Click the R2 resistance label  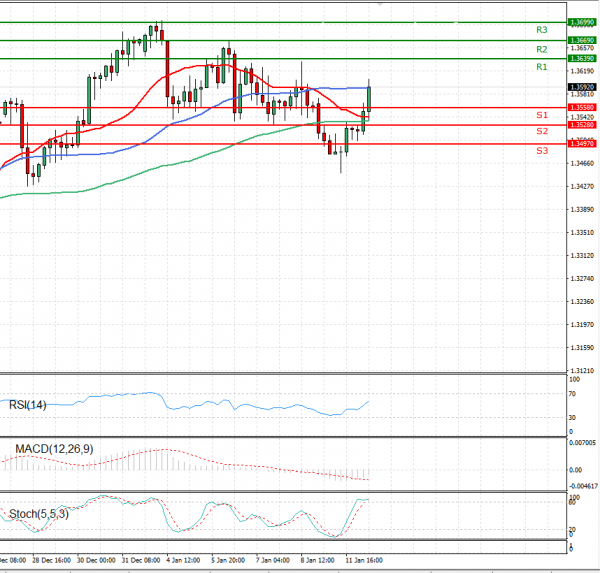pos(541,49)
